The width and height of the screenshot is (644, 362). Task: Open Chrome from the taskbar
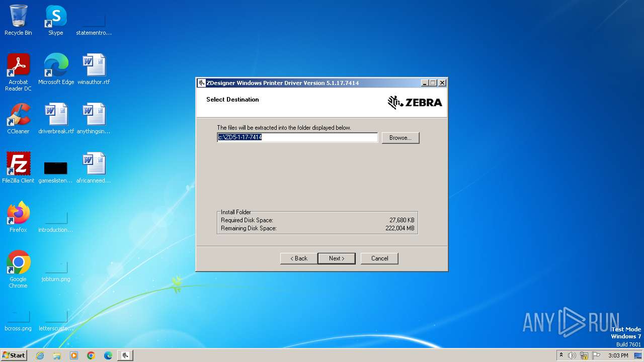91,355
